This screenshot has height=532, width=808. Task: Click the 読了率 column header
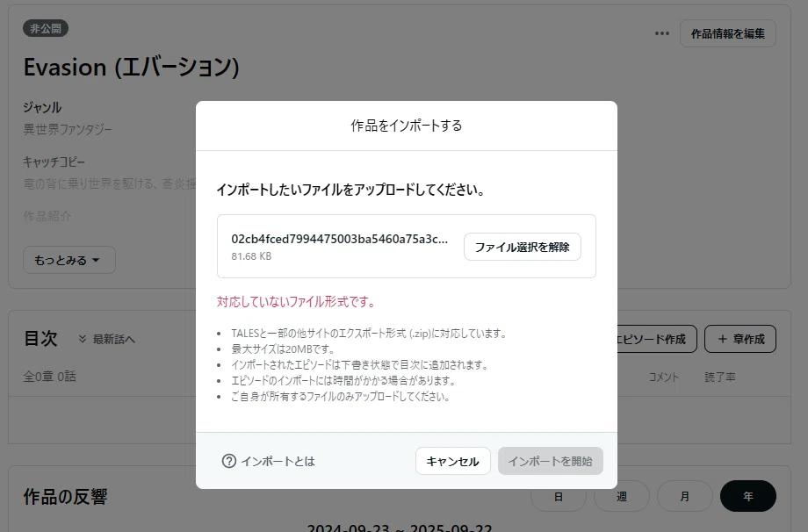point(720,377)
